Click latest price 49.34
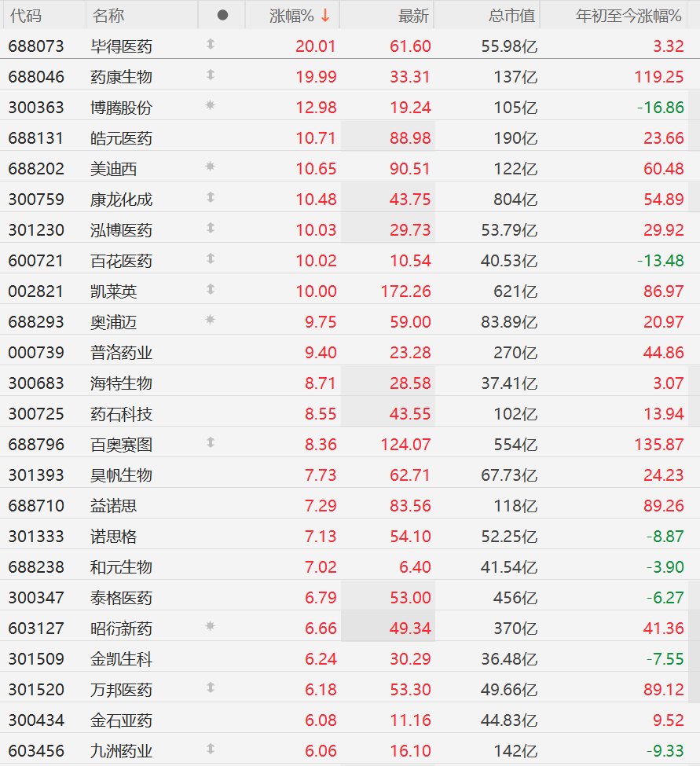The image size is (700, 766). click(410, 629)
